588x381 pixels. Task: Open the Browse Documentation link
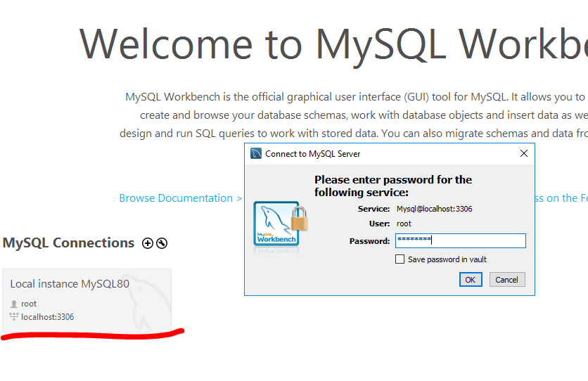[x=181, y=198]
